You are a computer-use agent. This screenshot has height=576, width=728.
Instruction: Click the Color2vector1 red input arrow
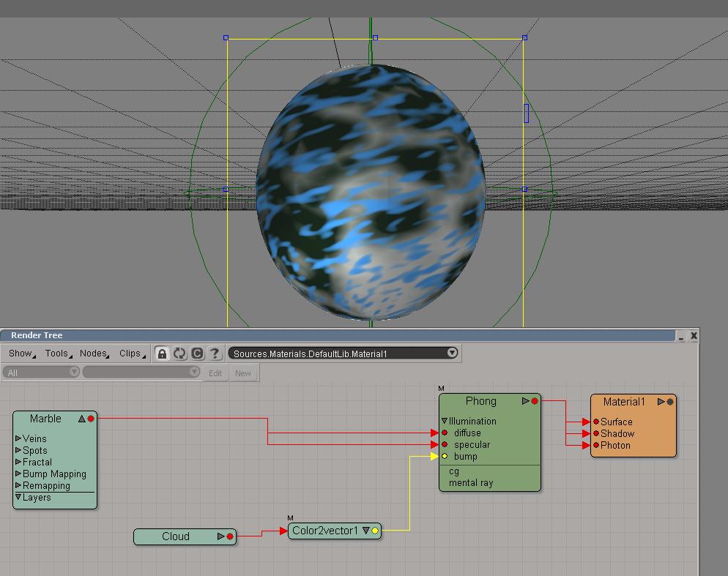pos(283,531)
